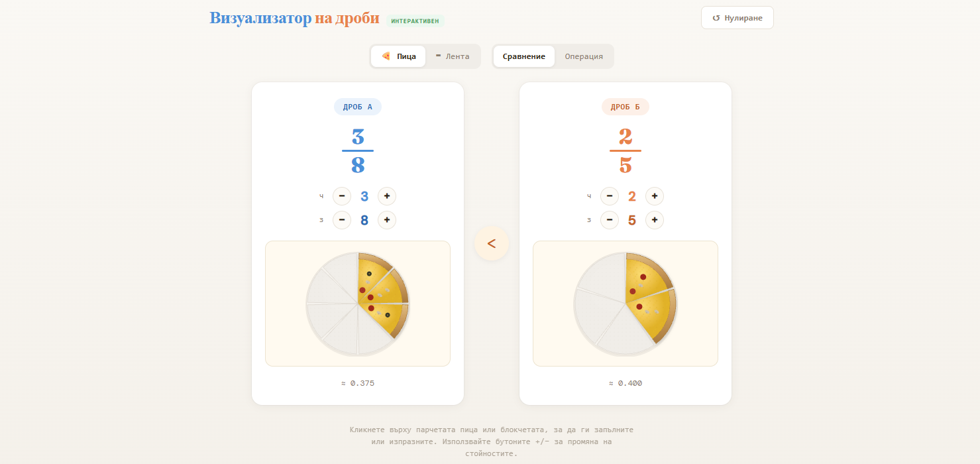Screen dimensions: 980x464
Task: Click the Нулиране reset button
Action: point(737,18)
